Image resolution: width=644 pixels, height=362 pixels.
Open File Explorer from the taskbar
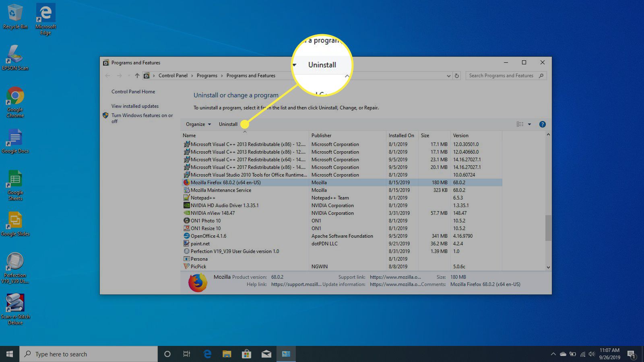[227, 354]
